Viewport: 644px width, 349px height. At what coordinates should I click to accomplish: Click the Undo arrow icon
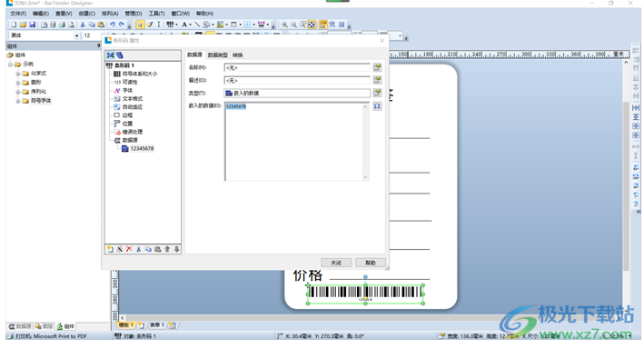[x=112, y=25]
